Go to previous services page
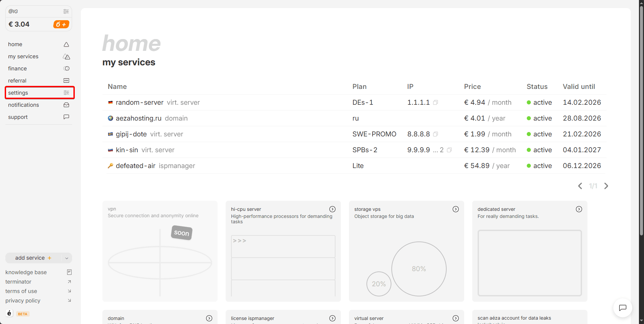Viewport: 644px width, 324px height. [x=580, y=186]
